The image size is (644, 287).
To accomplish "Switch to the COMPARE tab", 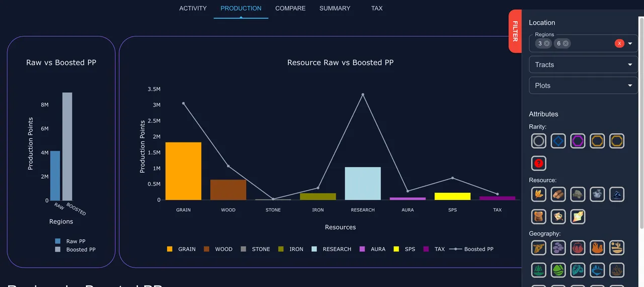I will pos(290,9).
